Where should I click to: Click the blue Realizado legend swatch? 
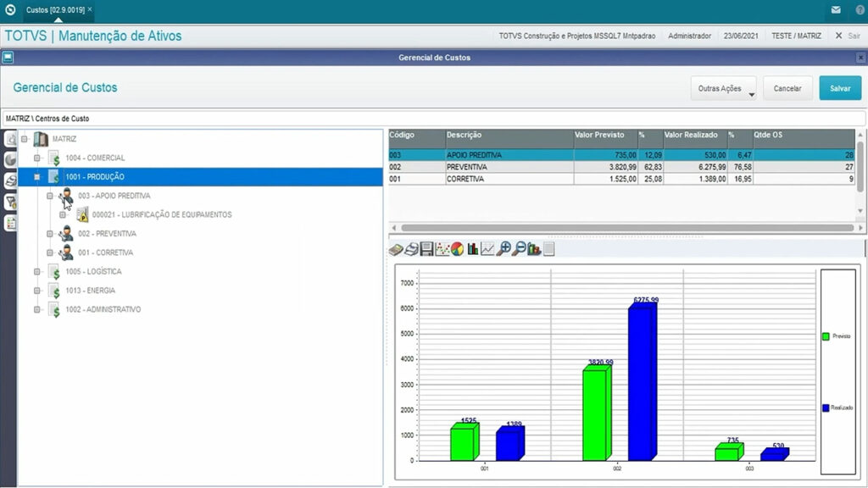826,408
